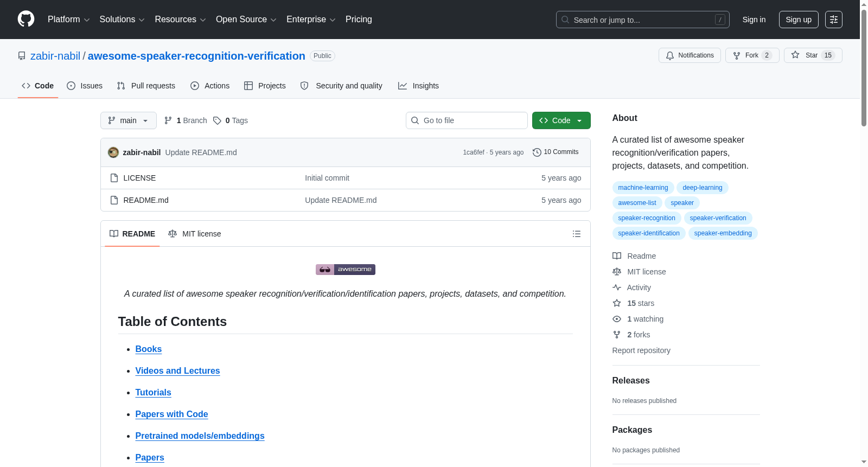Click the commit history clock icon

pos(537,152)
